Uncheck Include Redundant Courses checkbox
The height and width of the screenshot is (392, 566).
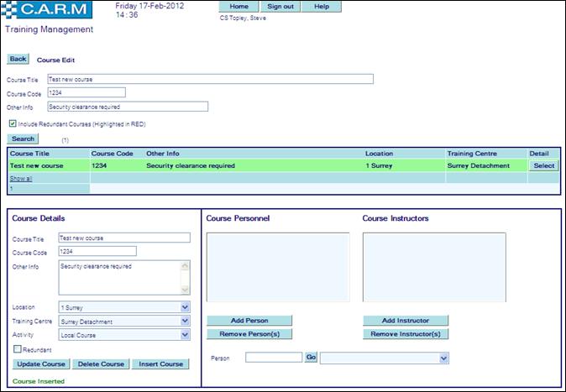point(13,123)
